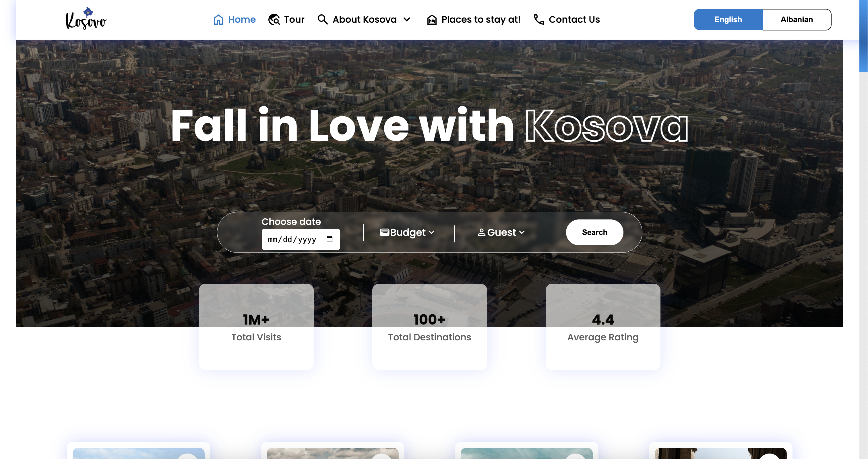
Task: Click the Tour globe search icon
Action: pyautogui.click(x=274, y=20)
